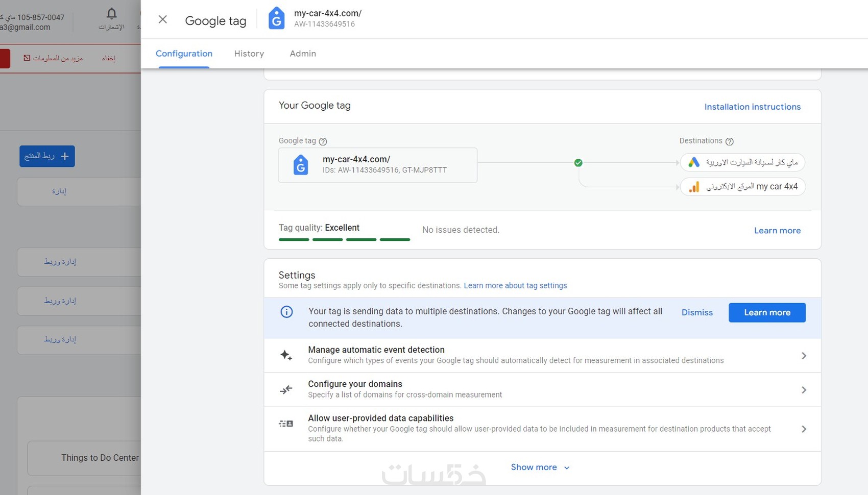Open the History tab
Screen dimensions: 868x495
249,54
